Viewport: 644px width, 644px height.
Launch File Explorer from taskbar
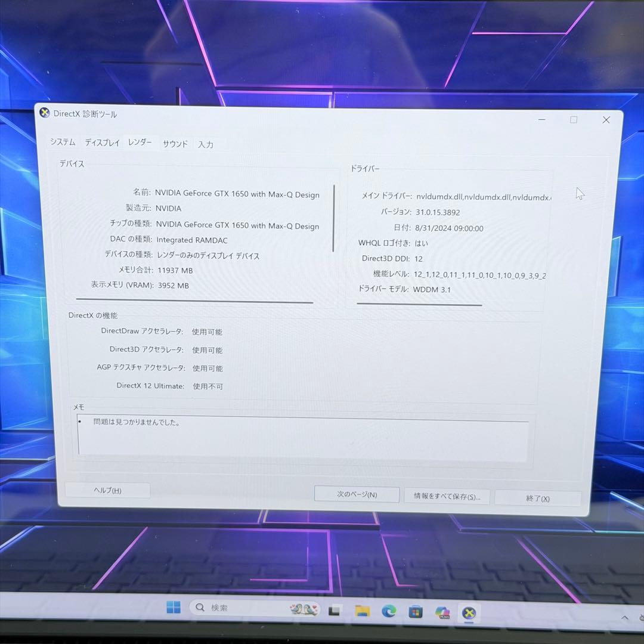pyautogui.click(x=363, y=611)
